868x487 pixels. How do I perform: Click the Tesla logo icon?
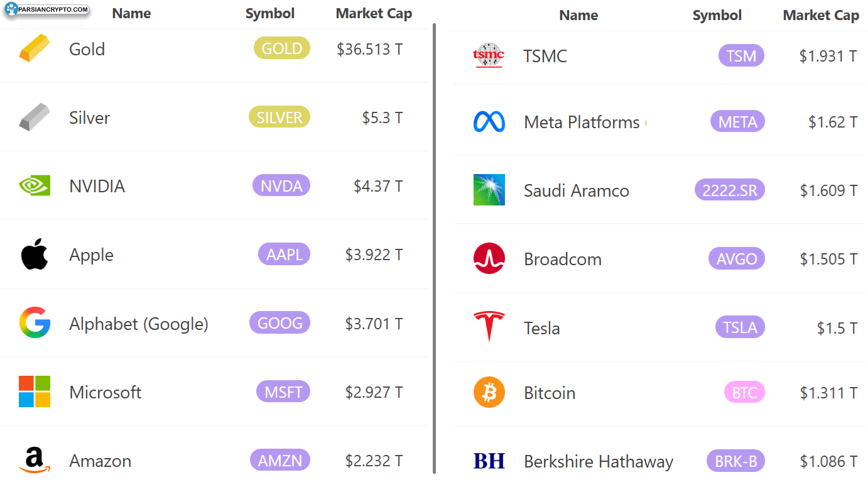coord(489,327)
